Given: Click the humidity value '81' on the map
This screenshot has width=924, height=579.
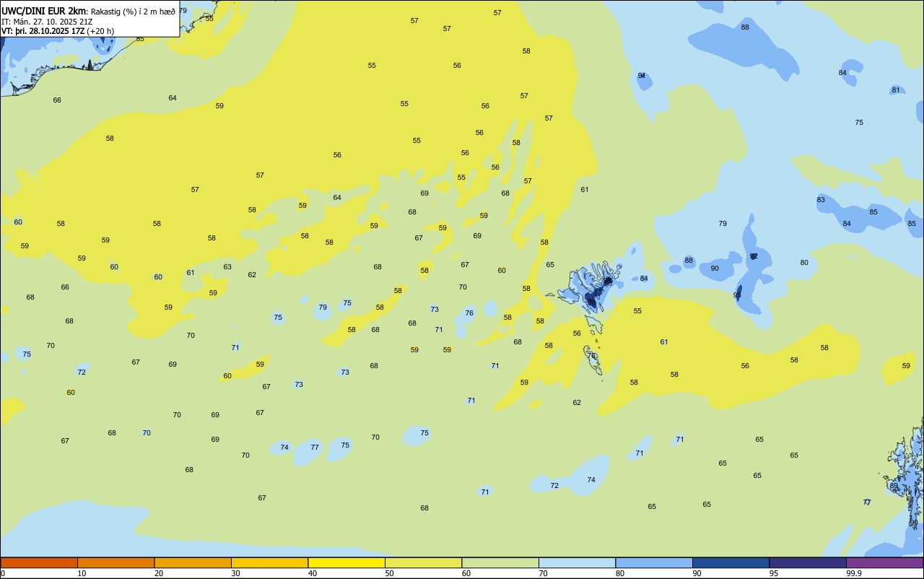Looking at the screenshot, I should click(896, 90).
